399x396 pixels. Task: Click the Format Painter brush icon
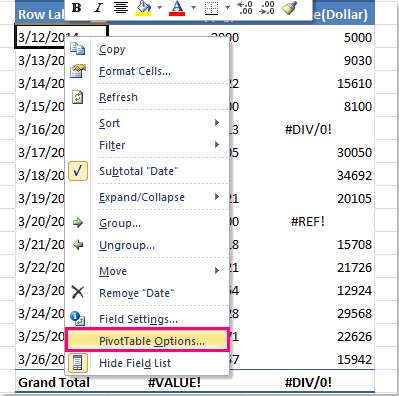[289, 8]
